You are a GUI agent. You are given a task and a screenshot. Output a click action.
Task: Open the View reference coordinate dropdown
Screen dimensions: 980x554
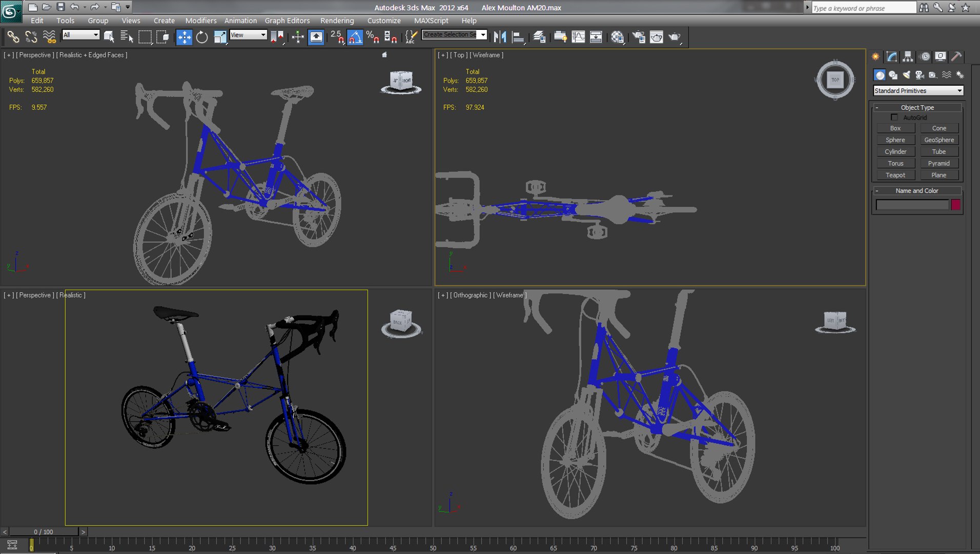tap(249, 35)
